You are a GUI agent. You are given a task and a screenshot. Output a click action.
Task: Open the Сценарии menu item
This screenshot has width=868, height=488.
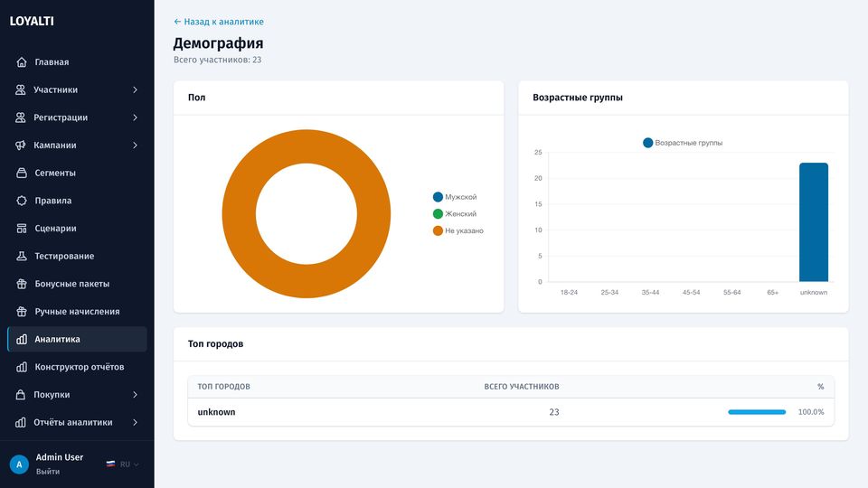tap(77, 228)
